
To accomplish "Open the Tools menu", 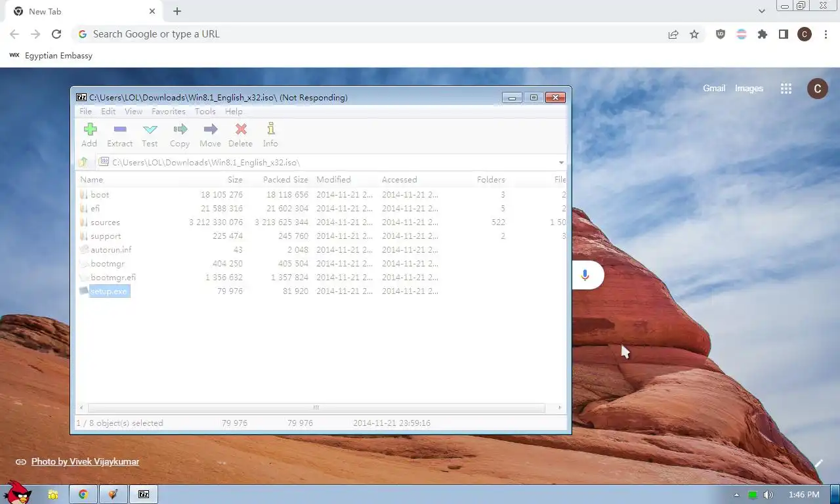I will (205, 112).
